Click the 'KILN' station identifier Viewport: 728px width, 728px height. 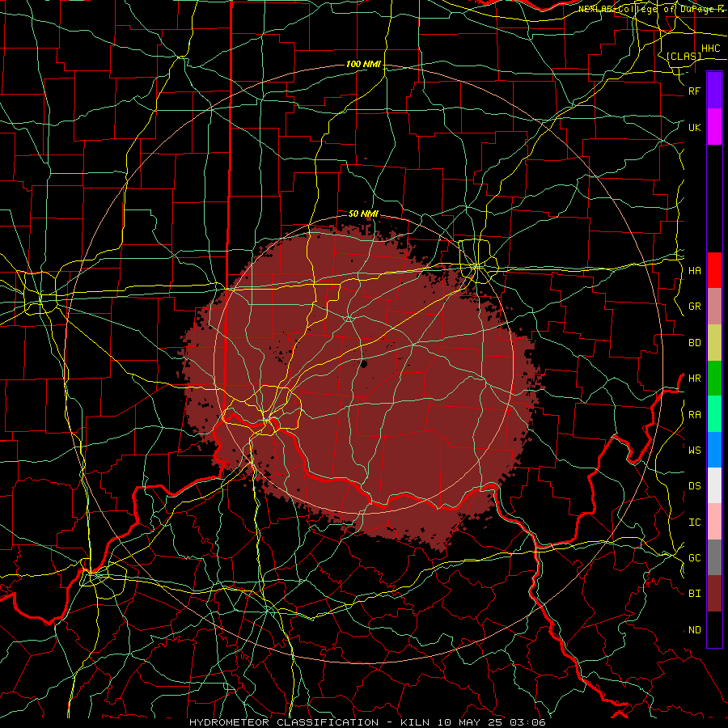pyautogui.click(x=415, y=722)
